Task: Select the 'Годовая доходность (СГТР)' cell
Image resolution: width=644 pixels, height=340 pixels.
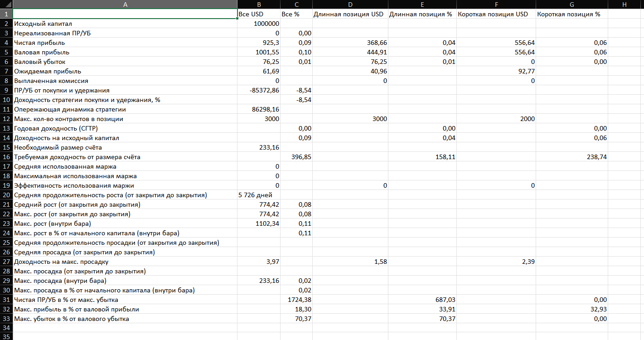Action: [x=125, y=128]
